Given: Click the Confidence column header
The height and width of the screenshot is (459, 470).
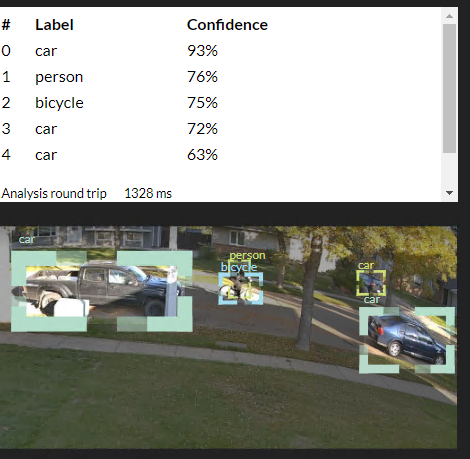Looking at the screenshot, I should [x=227, y=25].
